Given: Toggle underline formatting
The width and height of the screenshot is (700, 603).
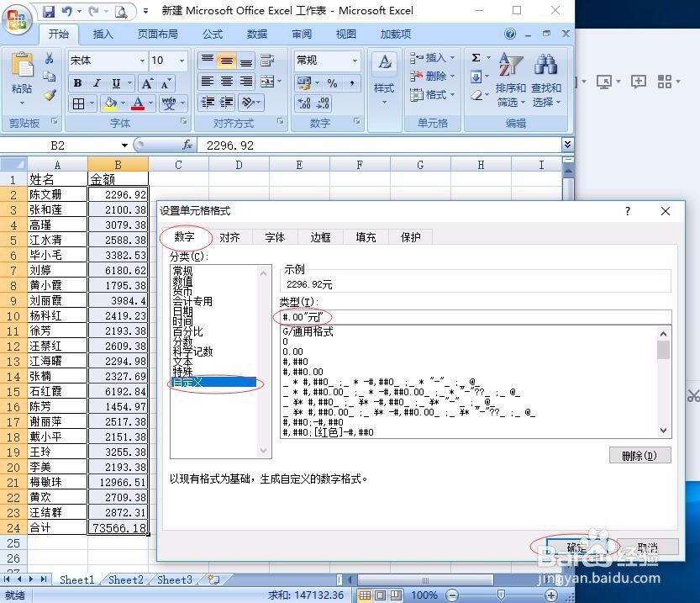Looking at the screenshot, I should [116, 83].
